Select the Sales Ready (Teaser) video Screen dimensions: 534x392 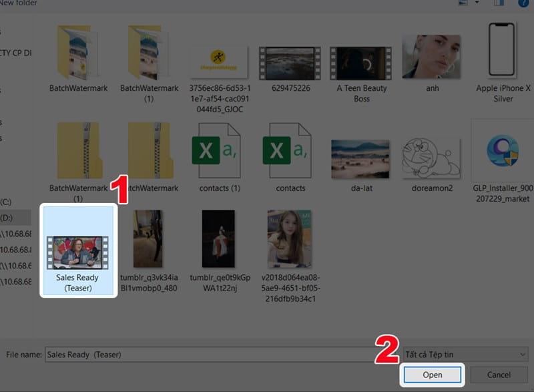click(78, 250)
